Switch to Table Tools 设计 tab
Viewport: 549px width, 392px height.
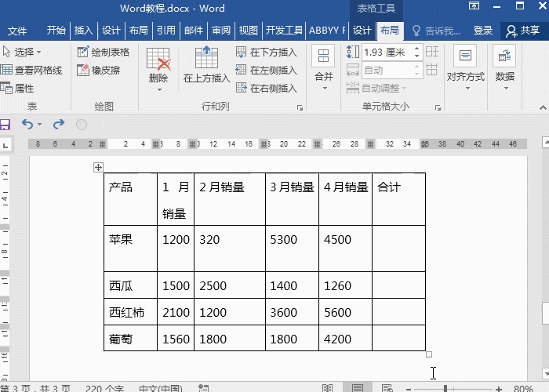coord(362,31)
